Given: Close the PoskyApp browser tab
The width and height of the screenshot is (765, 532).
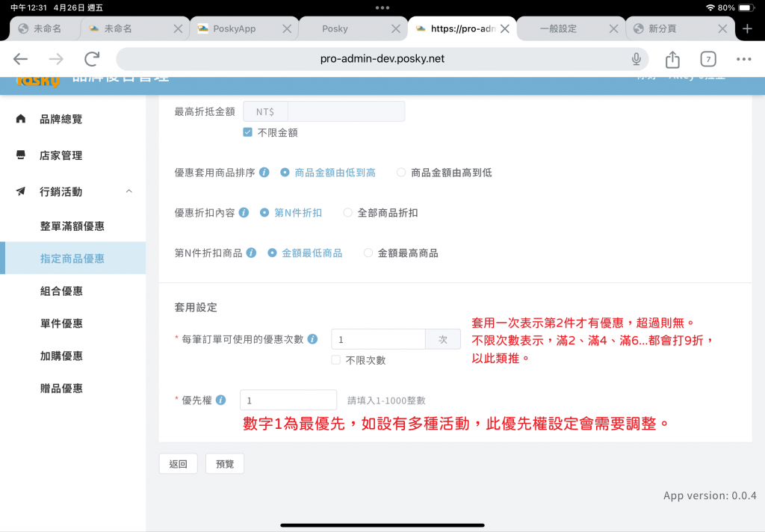Looking at the screenshot, I should (287, 29).
